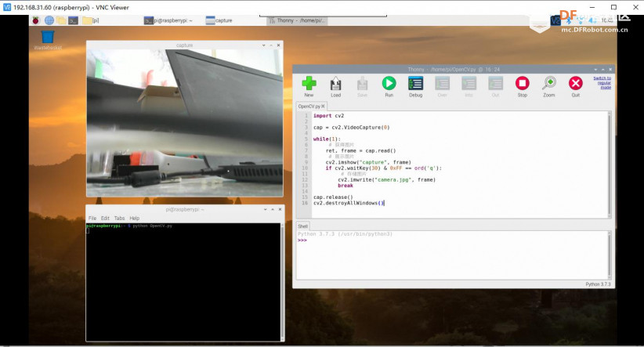This screenshot has width=644, height=347.
Task: Switch to capture window taskbar item
Action: tap(219, 20)
